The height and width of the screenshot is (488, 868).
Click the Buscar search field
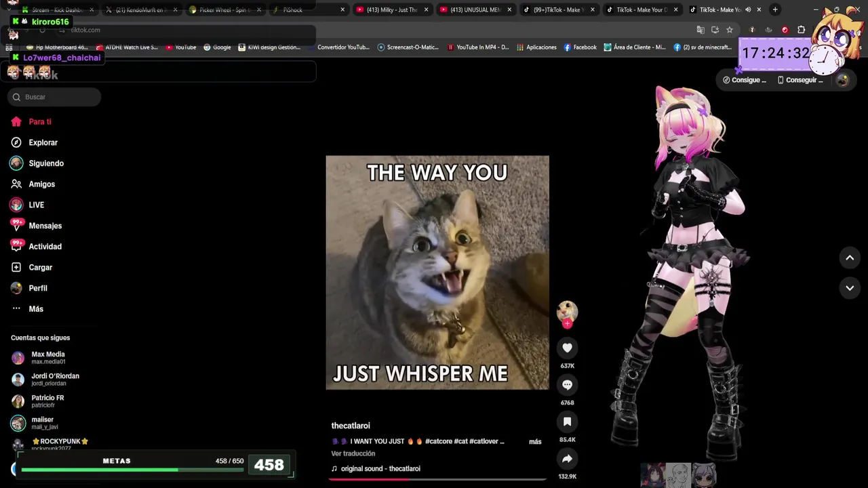coord(54,97)
